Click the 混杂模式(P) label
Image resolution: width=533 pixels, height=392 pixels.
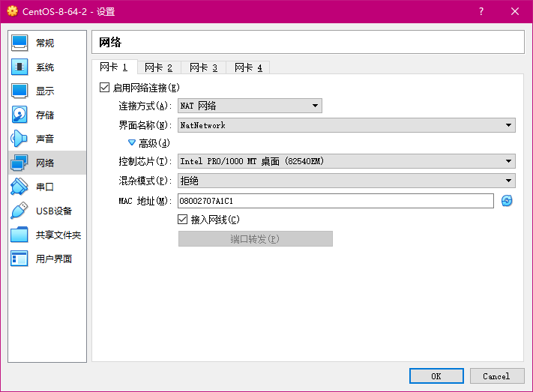tap(145, 181)
